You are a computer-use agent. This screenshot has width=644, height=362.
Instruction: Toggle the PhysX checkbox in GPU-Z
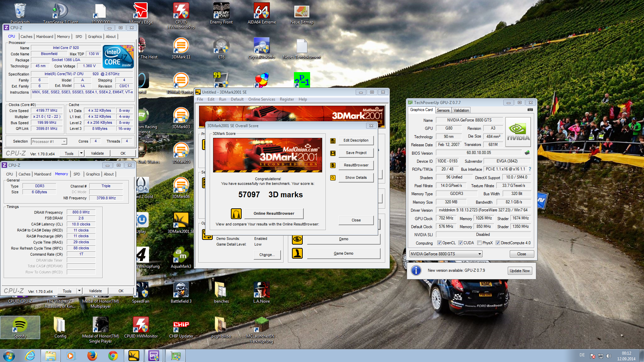tap(479, 243)
